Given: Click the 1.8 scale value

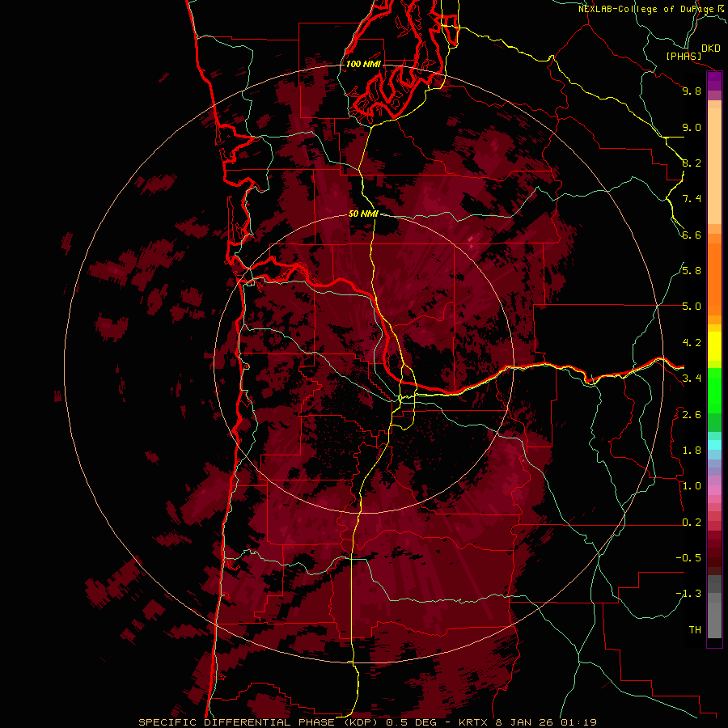Looking at the screenshot, I should [x=692, y=451].
